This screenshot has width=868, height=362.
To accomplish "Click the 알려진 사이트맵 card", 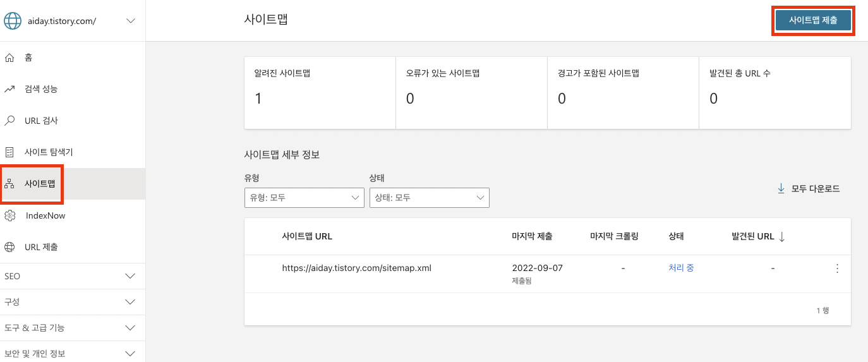I will click(x=320, y=92).
